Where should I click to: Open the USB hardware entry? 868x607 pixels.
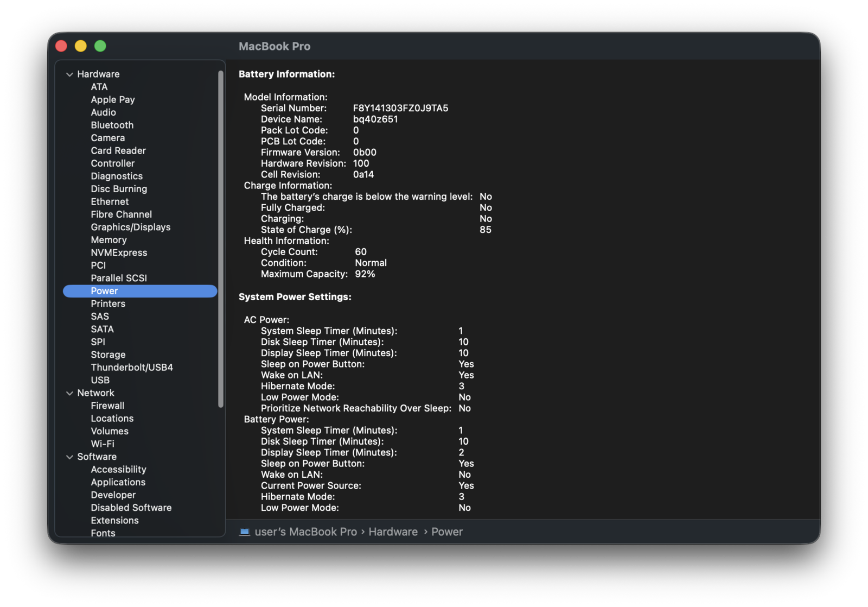click(100, 380)
